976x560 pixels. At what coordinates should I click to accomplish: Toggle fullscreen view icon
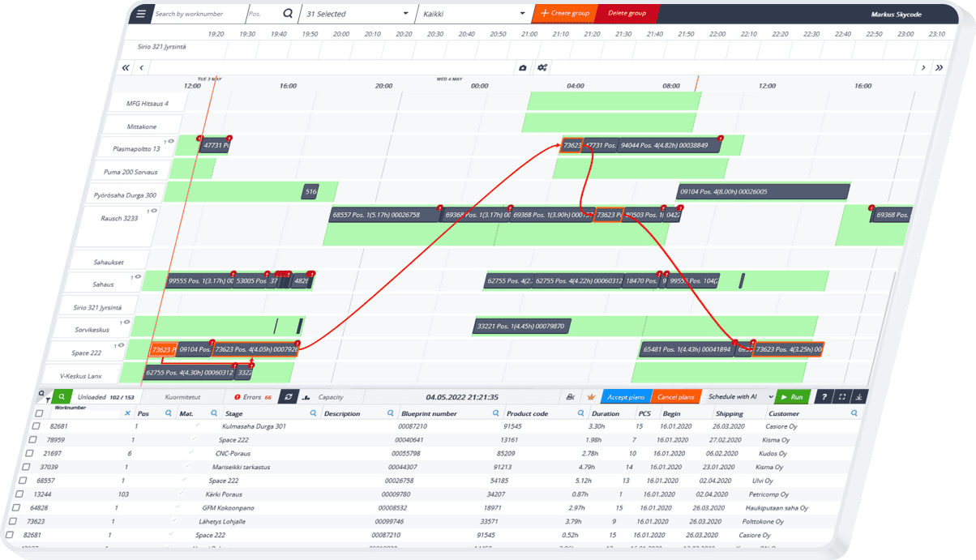coord(842,397)
